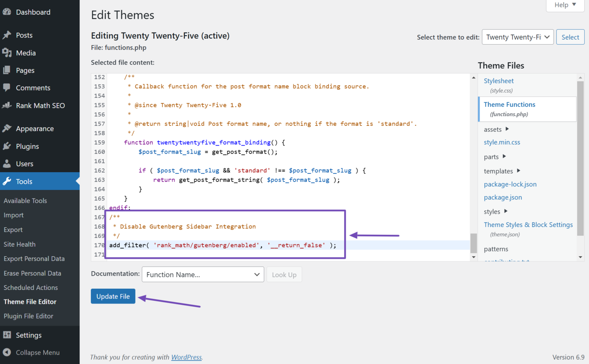Open the Twenty Twenty-Five theme dropdown
589x364 pixels.
(x=517, y=37)
